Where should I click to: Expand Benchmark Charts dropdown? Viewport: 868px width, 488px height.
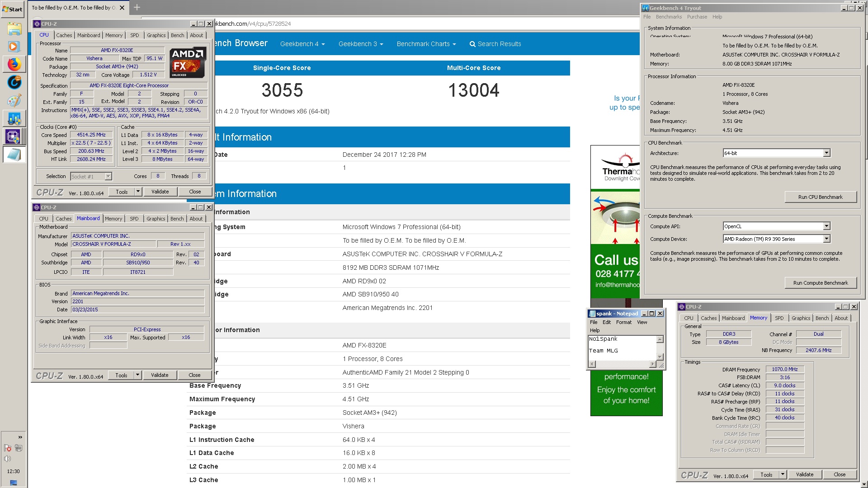tap(426, 44)
